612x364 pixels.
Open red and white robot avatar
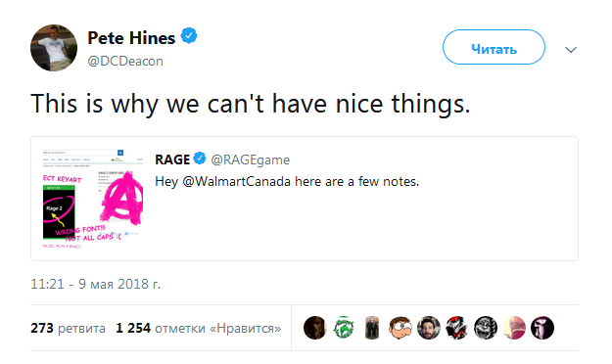pyautogui.click(x=457, y=328)
